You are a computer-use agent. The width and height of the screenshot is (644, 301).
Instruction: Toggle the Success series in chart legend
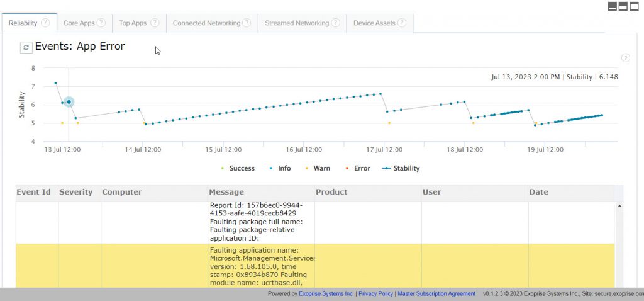point(238,168)
